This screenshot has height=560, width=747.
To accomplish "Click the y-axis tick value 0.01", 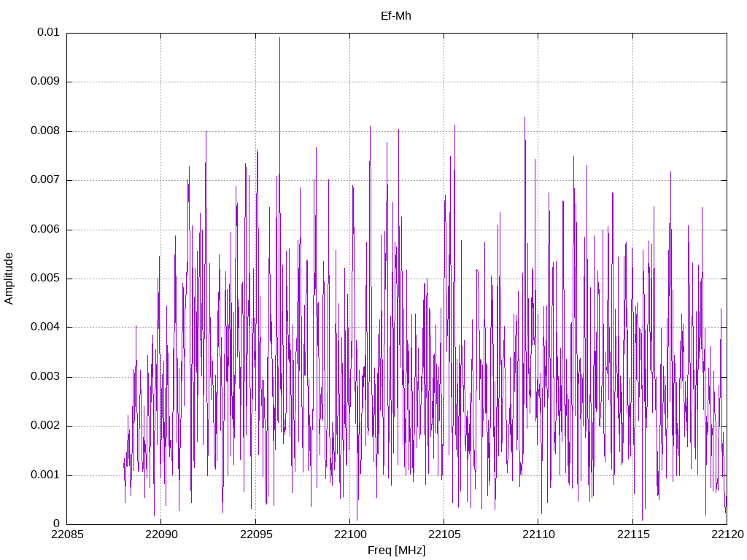I will coord(49,32).
